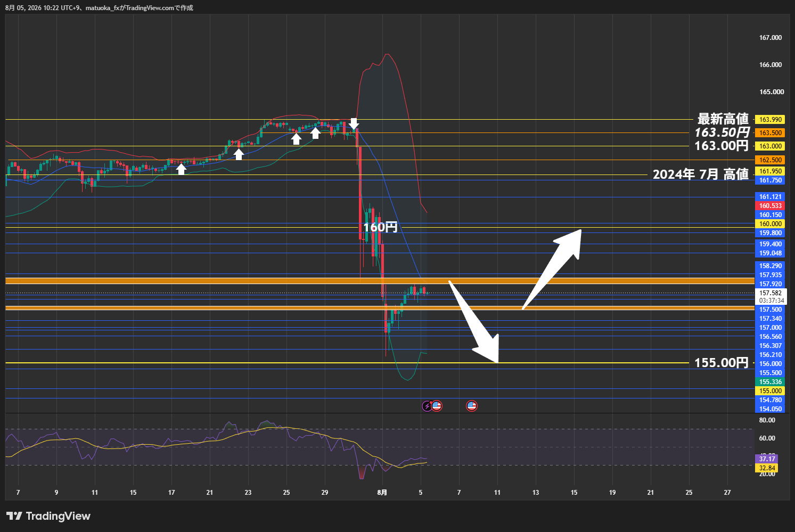795x532 pixels.
Task: Click the RSI scale 60.00 value
Action: tap(767, 438)
